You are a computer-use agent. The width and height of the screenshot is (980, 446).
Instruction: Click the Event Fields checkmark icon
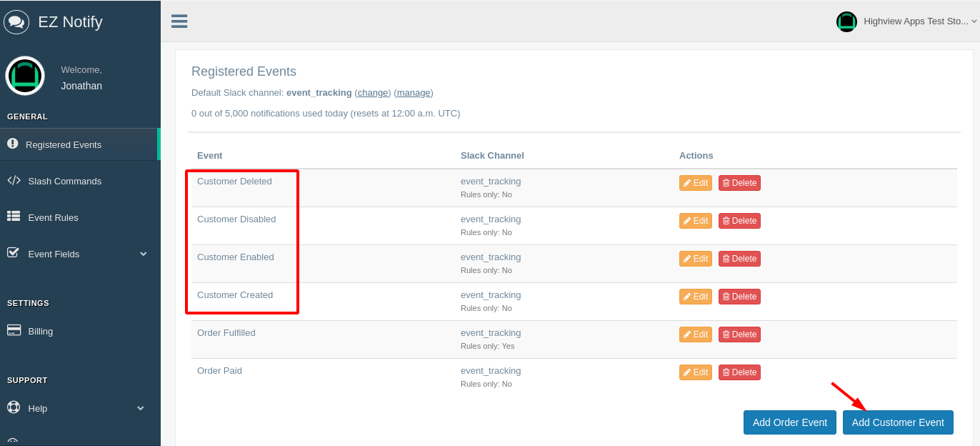click(13, 253)
